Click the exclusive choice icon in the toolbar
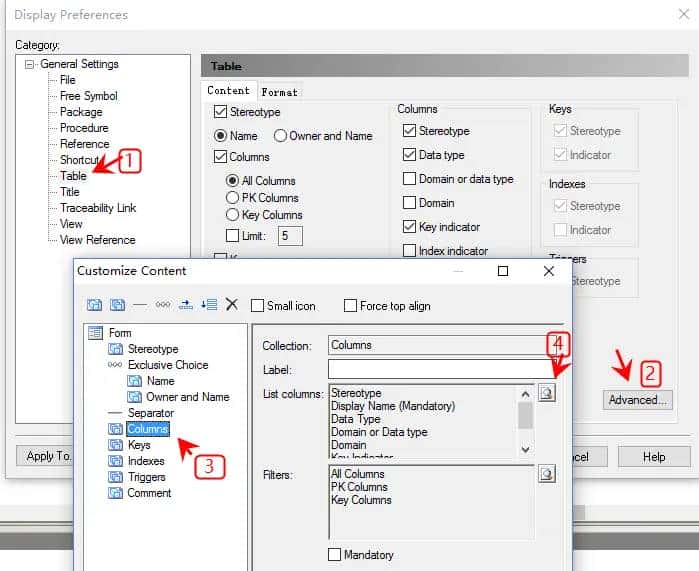 point(162,305)
